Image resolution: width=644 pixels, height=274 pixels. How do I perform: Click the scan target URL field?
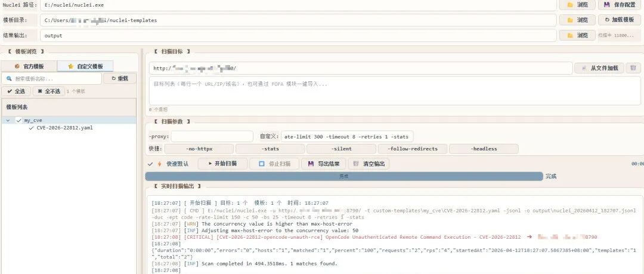coord(361,68)
